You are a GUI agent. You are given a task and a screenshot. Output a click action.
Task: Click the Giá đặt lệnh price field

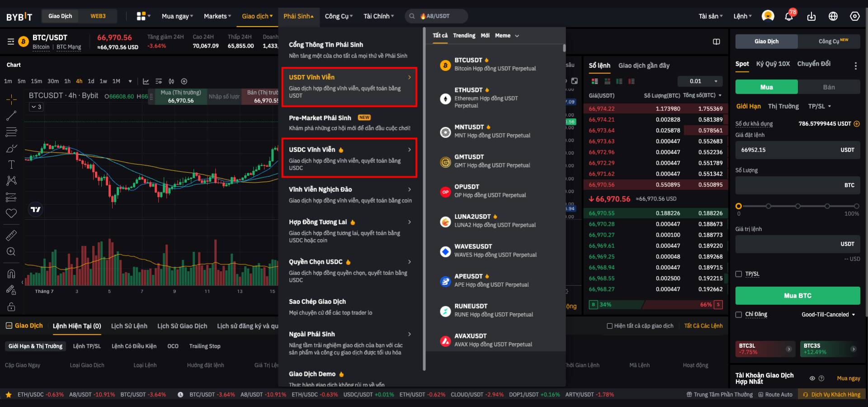797,150
